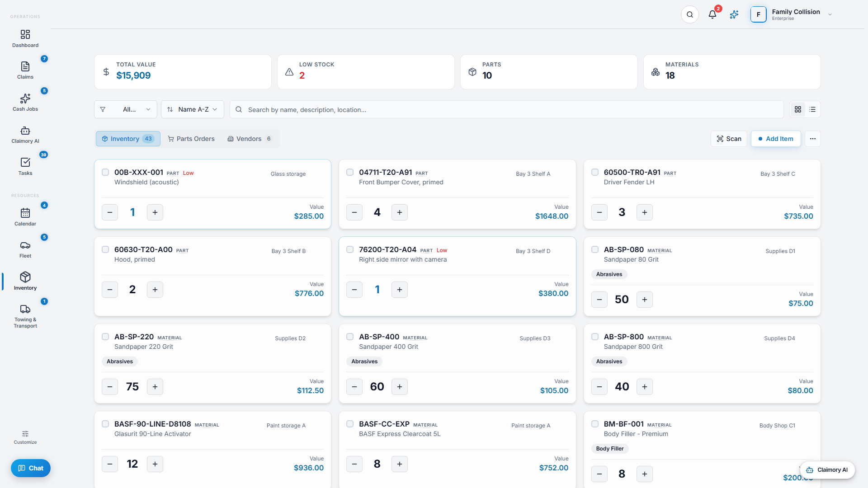Check the AB-SP-080 Sandpaper 80 Grit item

pos(595,249)
